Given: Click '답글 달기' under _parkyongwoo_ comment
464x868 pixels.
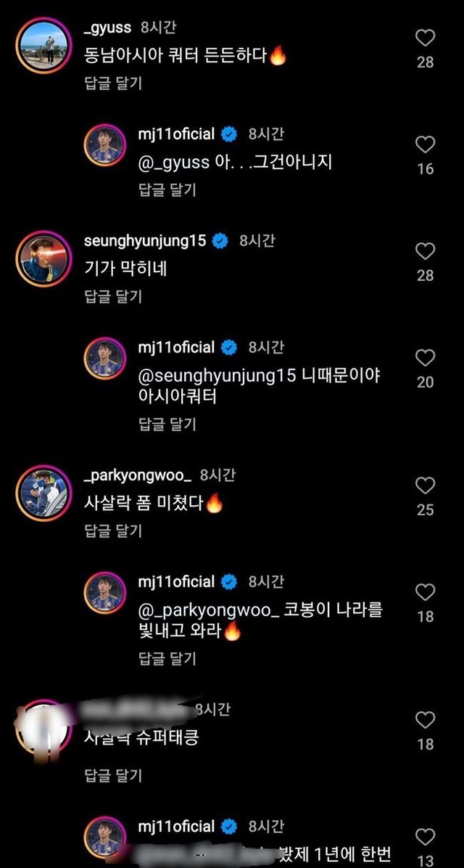Looking at the screenshot, I should pos(113,531).
